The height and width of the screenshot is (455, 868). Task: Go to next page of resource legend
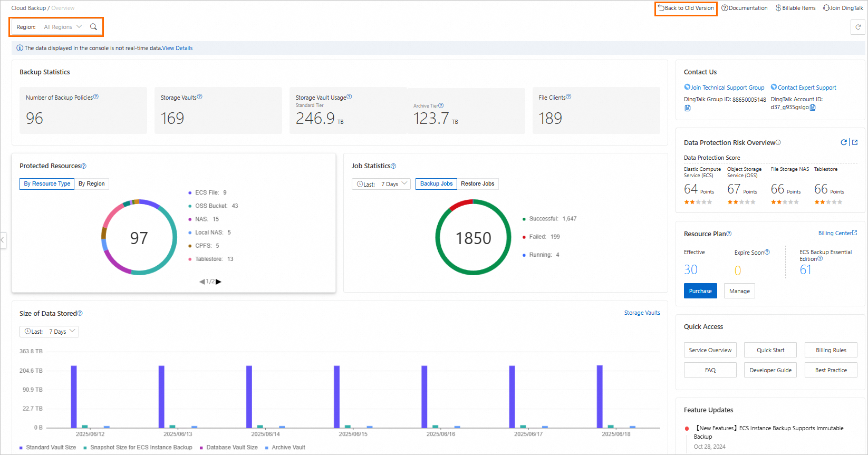pyautogui.click(x=219, y=282)
